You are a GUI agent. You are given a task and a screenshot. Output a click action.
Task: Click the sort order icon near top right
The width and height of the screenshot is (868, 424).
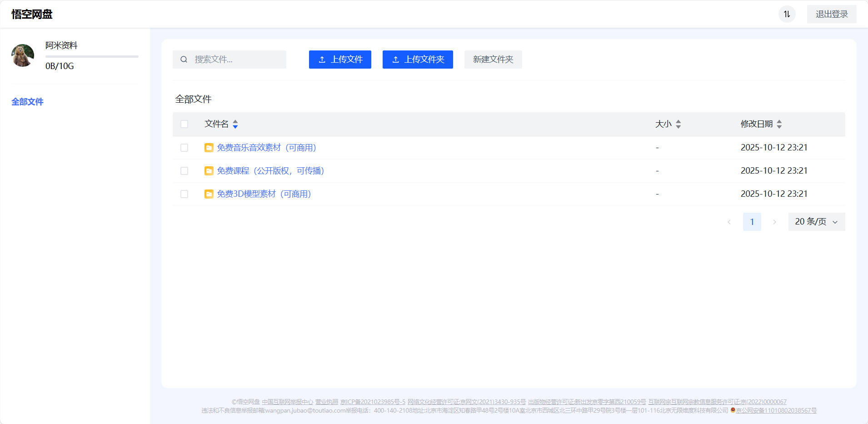point(786,14)
